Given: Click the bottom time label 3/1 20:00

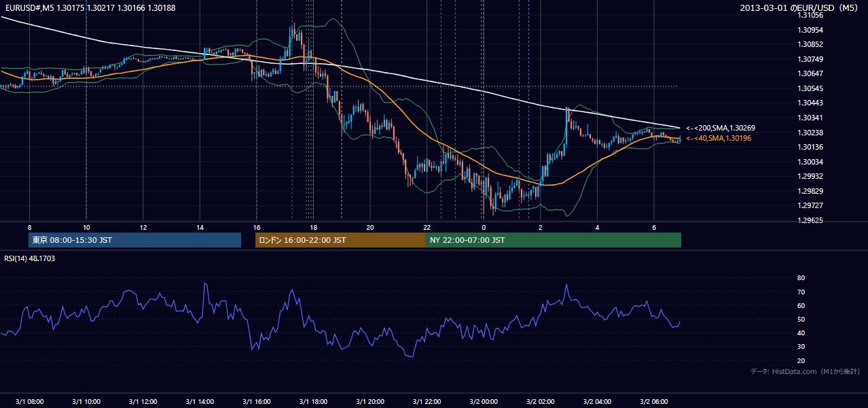Looking at the screenshot, I should [x=369, y=402].
